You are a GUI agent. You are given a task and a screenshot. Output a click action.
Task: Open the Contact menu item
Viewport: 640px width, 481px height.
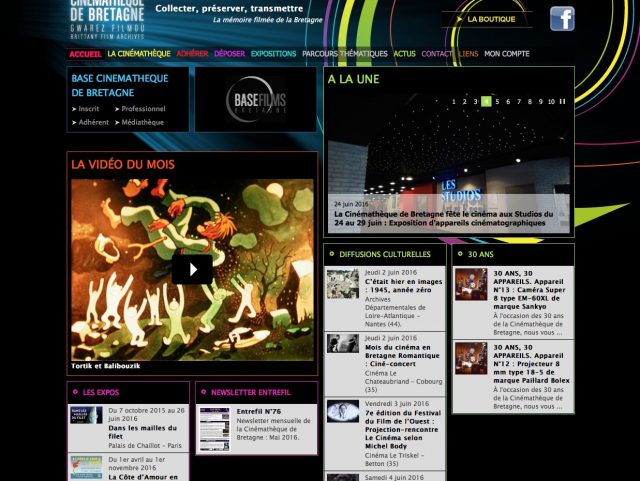coord(436,53)
